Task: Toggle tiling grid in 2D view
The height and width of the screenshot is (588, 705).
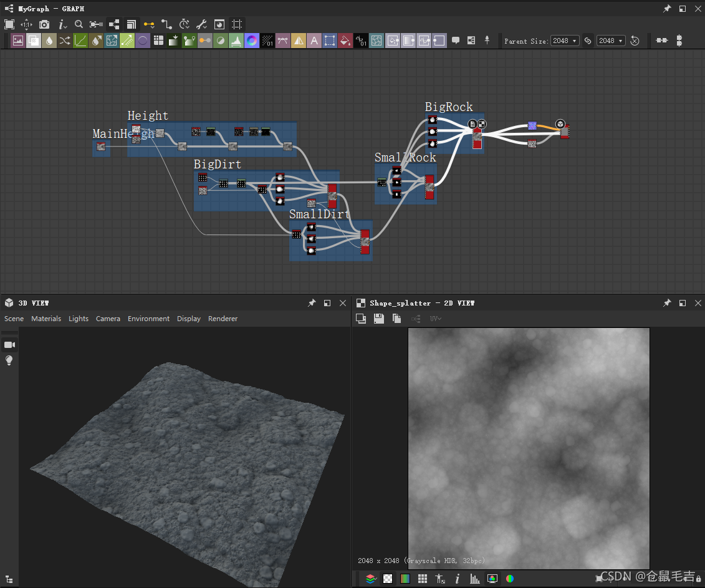Action: click(x=422, y=579)
